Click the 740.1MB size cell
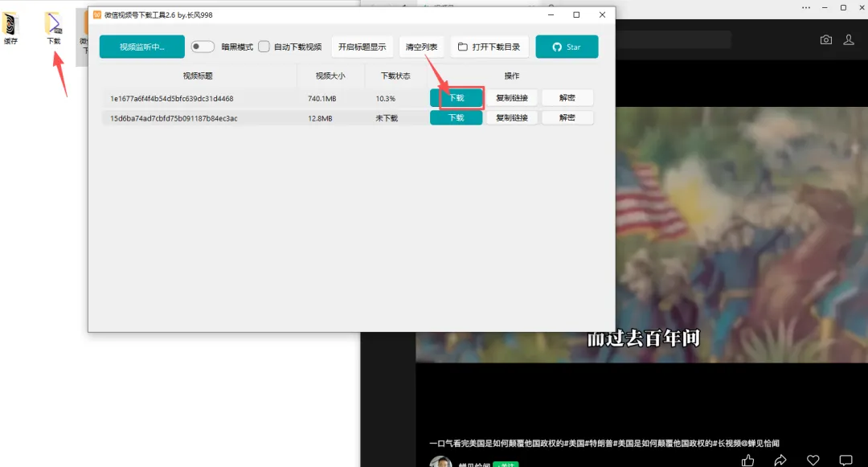The image size is (868, 467). point(321,99)
